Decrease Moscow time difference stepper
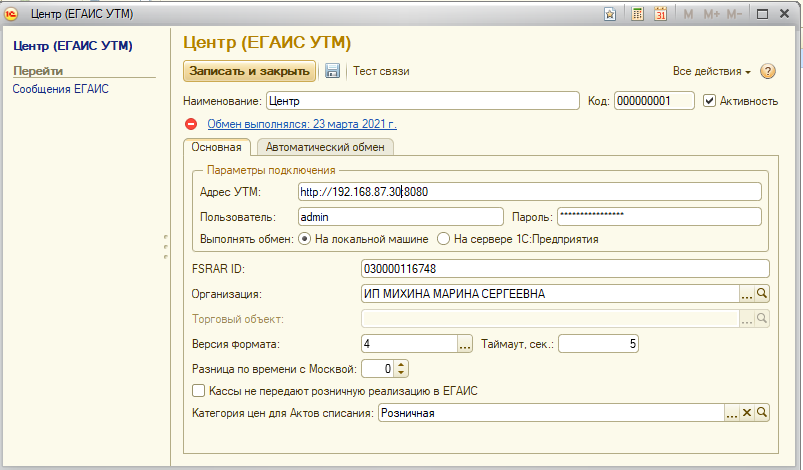The image size is (803, 470). [401, 373]
